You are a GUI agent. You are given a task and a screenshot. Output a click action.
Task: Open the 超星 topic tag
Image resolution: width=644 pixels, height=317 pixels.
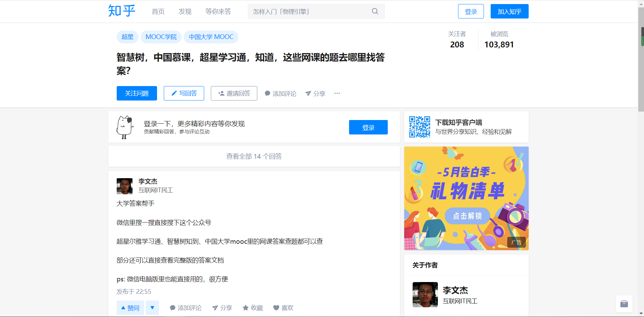127,37
